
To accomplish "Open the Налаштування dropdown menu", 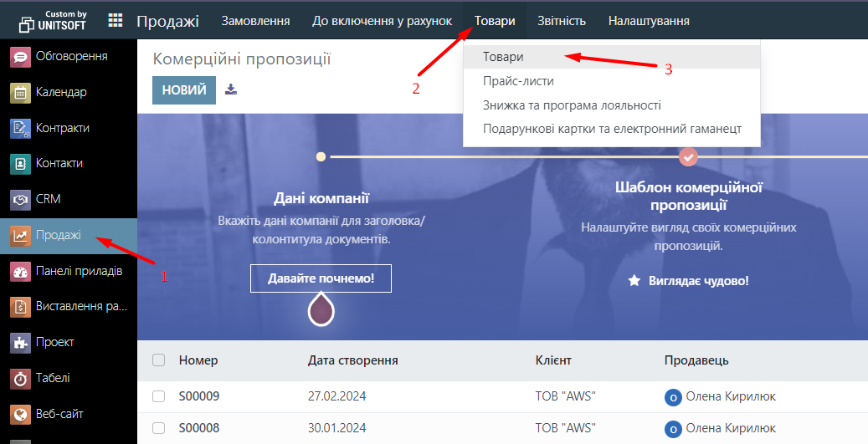I will click(649, 21).
